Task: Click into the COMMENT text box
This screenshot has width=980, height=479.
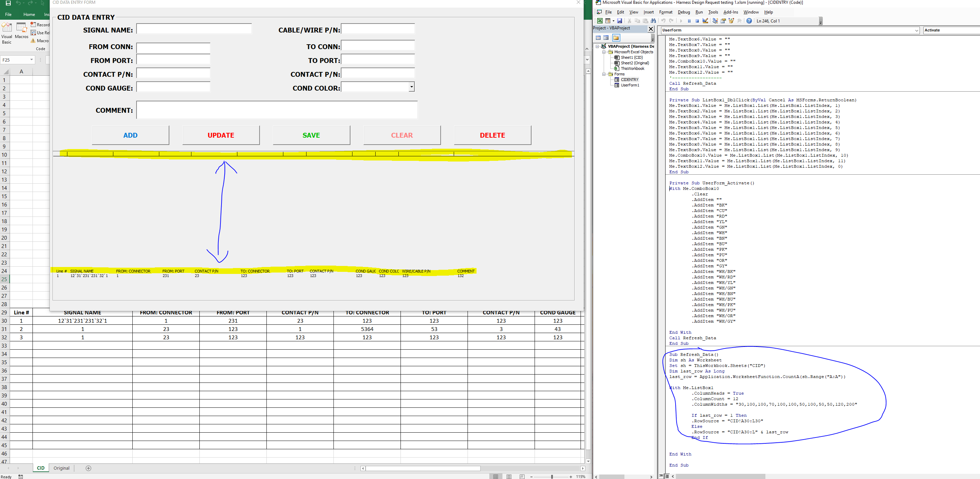Action: pos(277,110)
